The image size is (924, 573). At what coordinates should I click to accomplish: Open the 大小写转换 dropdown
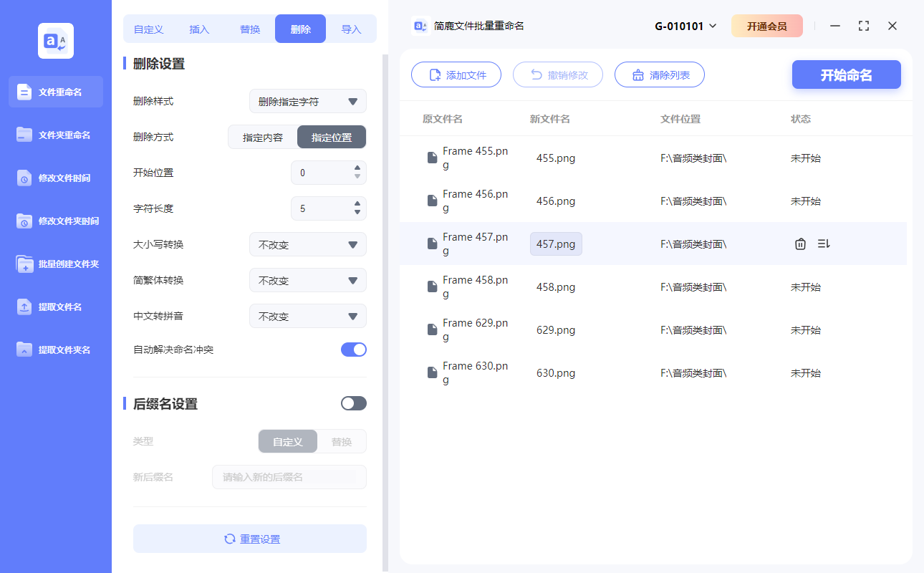307,244
